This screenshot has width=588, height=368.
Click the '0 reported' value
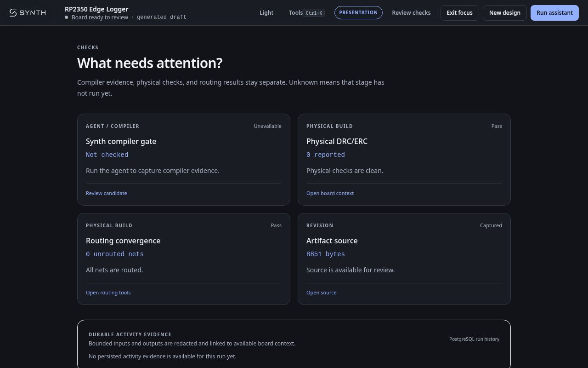click(325, 155)
